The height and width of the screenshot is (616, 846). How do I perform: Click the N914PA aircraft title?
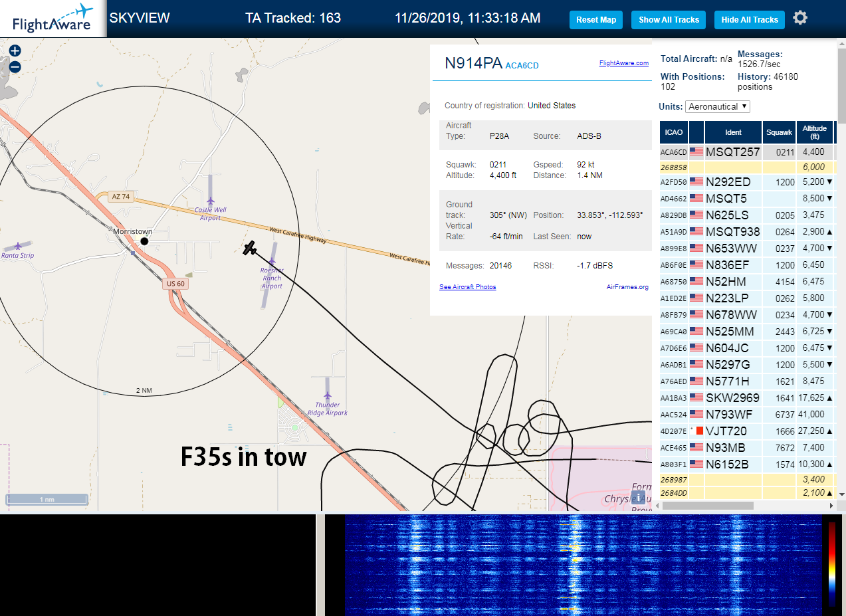point(473,63)
